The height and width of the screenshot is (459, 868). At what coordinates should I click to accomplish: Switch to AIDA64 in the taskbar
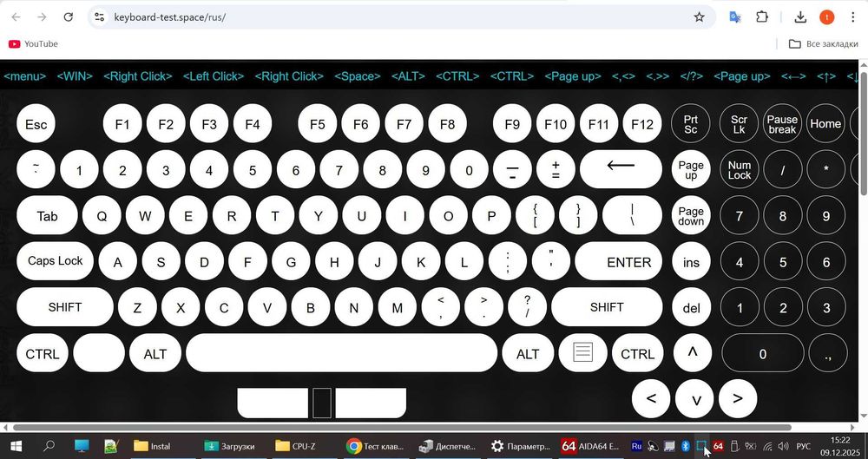tap(591, 446)
